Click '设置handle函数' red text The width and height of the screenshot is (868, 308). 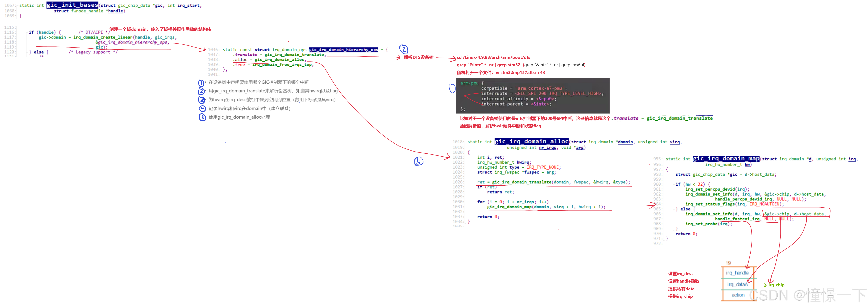pos(684,281)
